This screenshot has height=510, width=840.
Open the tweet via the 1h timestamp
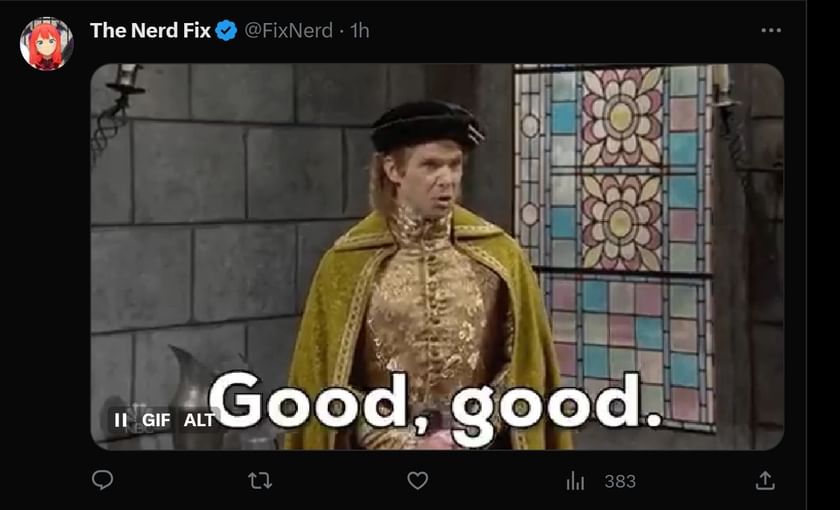[360, 31]
